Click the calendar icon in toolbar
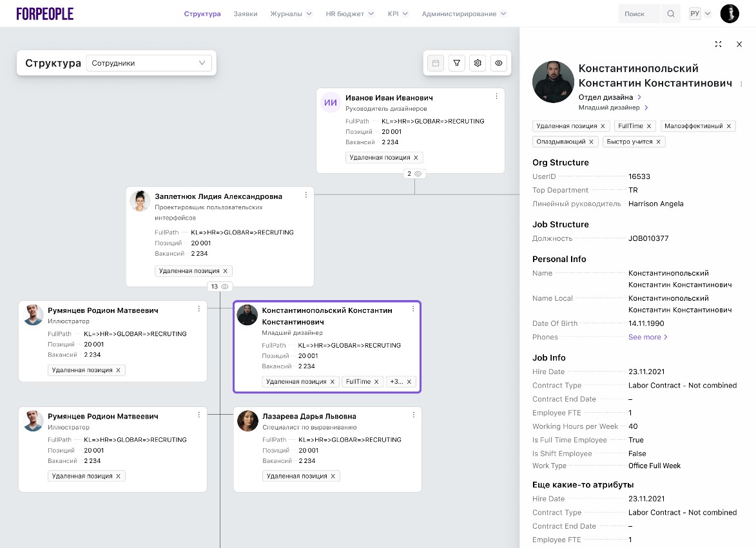This screenshot has height=548, width=756. tap(436, 63)
